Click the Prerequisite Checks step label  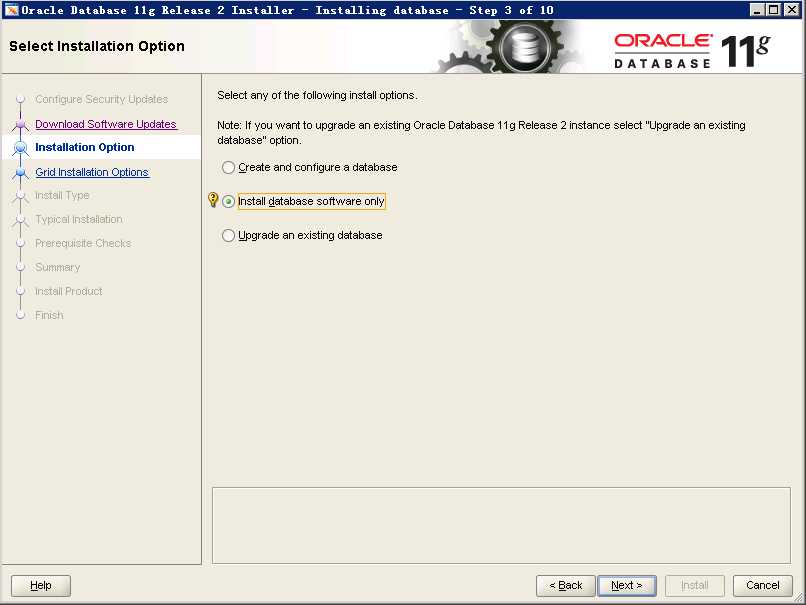coord(83,243)
